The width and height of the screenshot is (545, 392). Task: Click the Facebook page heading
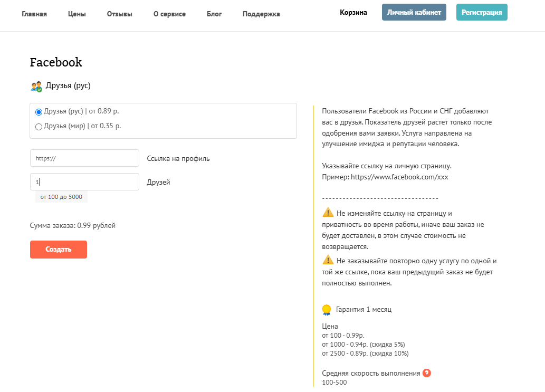(x=56, y=62)
